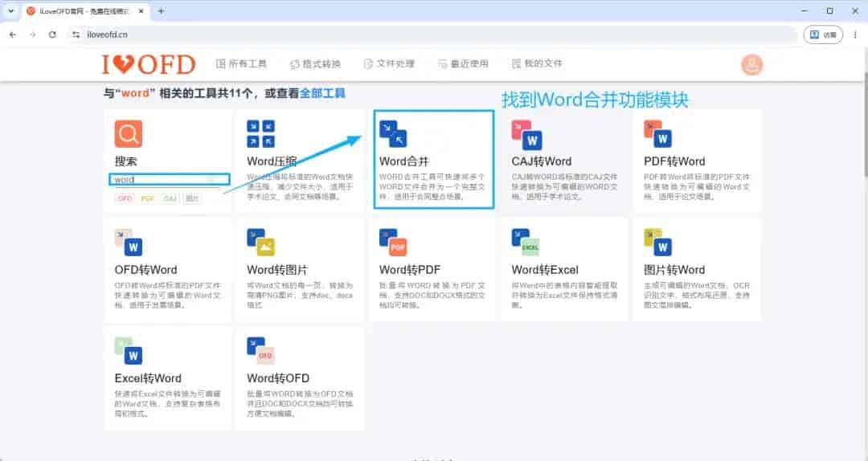This screenshot has height=461, width=868.
Task: Click the Word合并 card title
Action: coord(404,161)
